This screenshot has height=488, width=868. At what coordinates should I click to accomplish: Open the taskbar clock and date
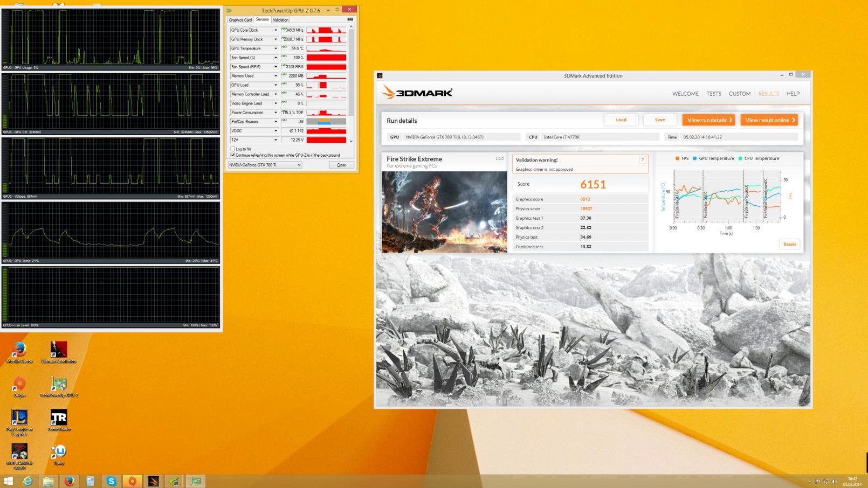(852, 482)
